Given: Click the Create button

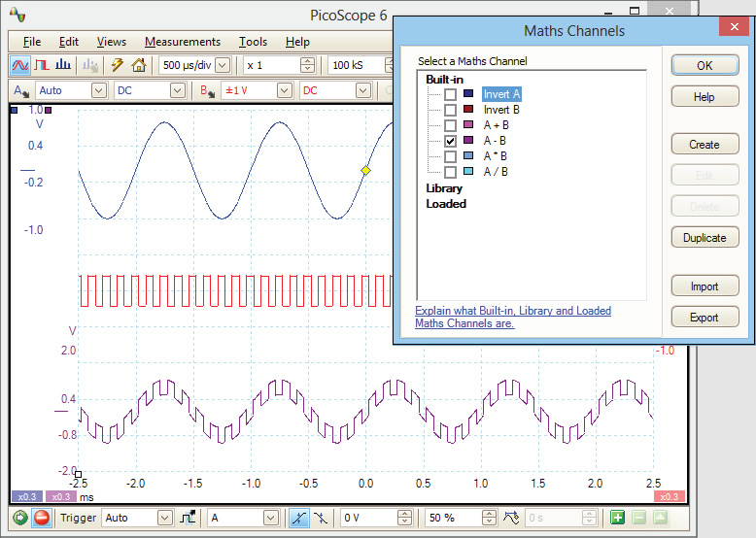Looking at the screenshot, I should pyautogui.click(x=704, y=144).
